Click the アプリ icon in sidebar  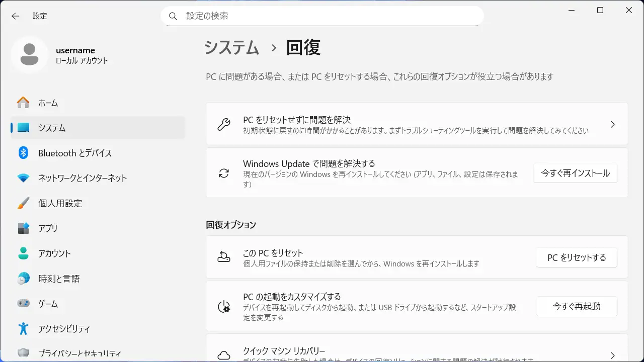(x=23, y=228)
